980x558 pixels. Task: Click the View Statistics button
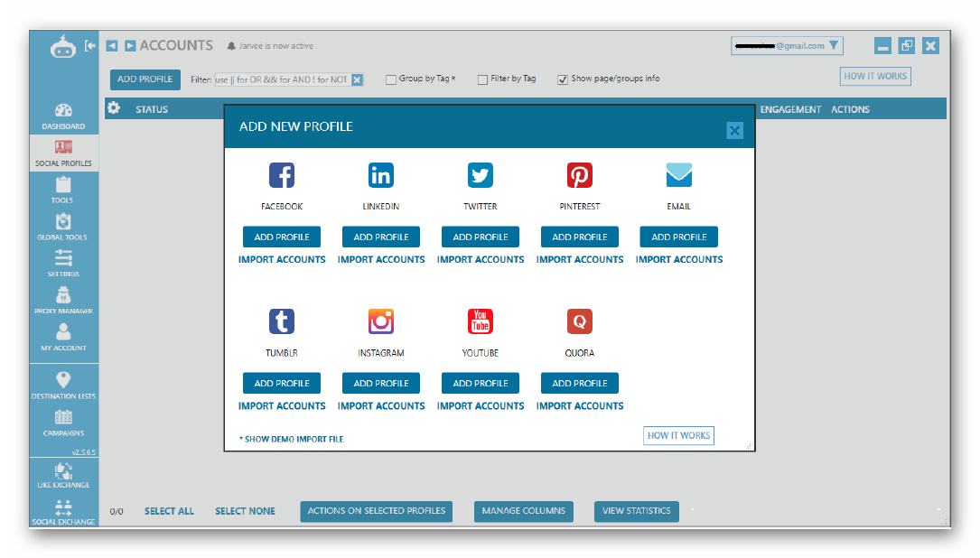tap(636, 511)
